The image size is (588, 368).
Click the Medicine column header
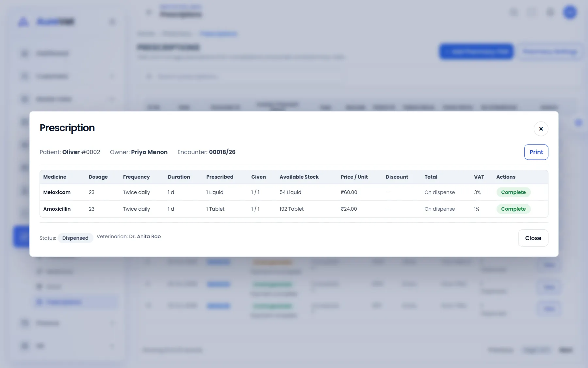click(x=55, y=177)
